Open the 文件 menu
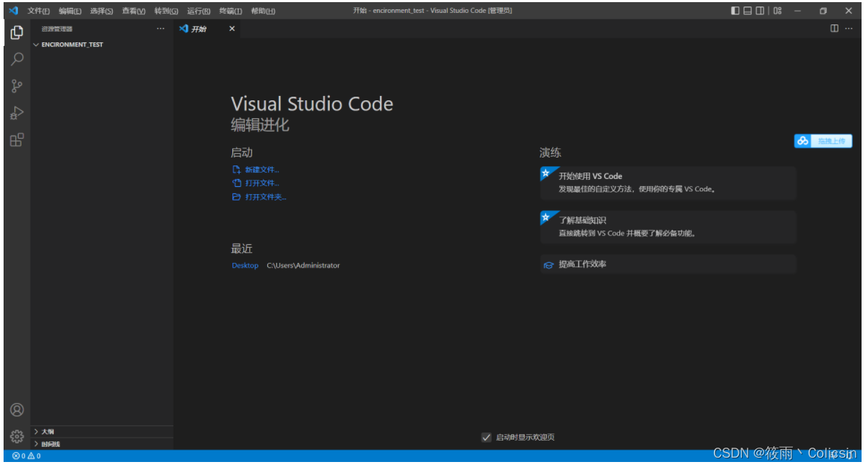868x467 pixels. (x=39, y=11)
